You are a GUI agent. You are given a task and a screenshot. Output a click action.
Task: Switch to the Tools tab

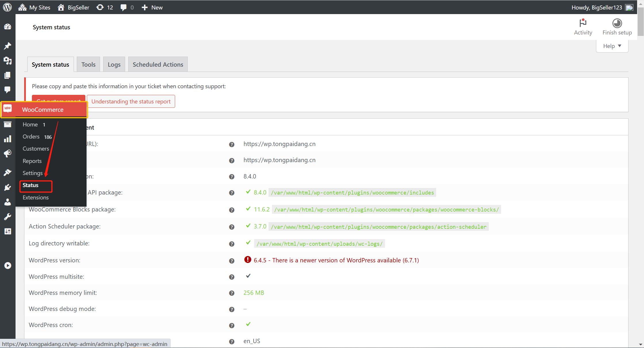coord(88,64)
